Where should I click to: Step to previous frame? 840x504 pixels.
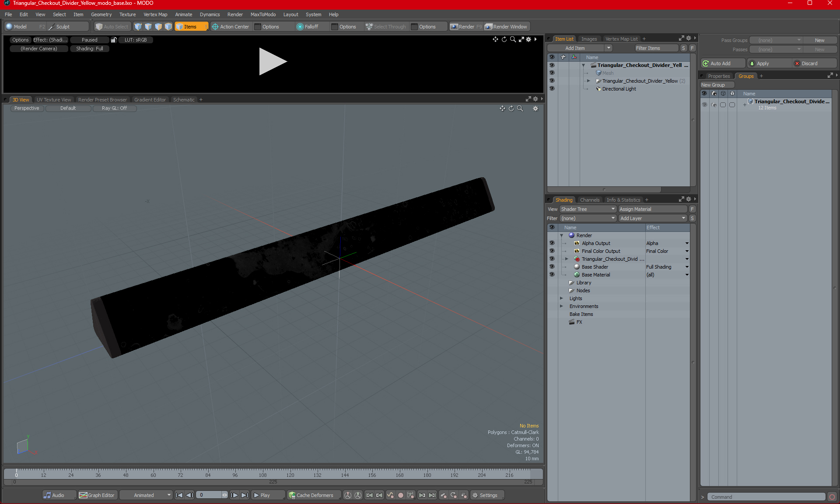point(190,495)
